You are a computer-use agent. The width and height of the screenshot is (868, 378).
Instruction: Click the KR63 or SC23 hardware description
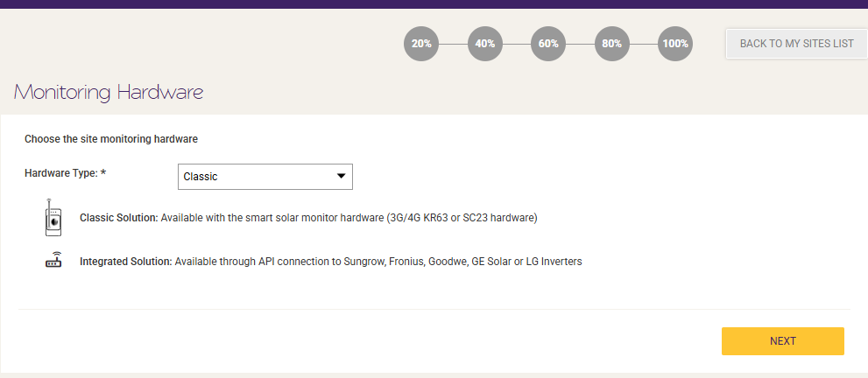349,218
